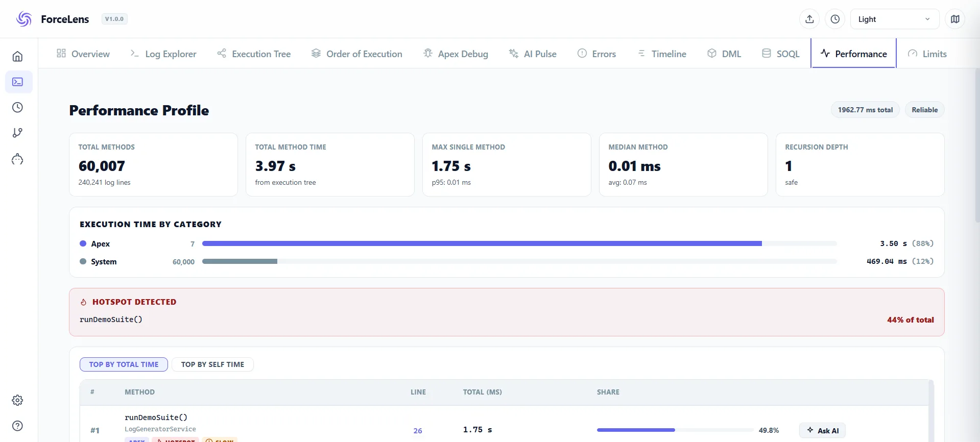
Task: Click the runDemoSuite 49.8% share bar
Action: 675,430
